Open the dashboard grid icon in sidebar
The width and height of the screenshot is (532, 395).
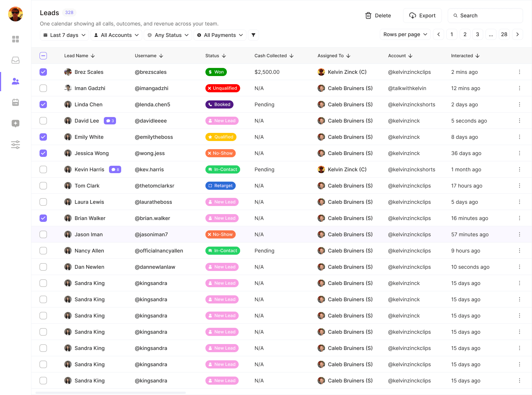pyautogui.click(x=16, y=39)
